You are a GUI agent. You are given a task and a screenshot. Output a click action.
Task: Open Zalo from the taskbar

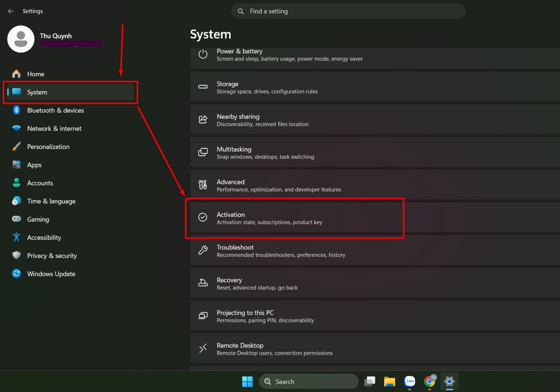click(410, 381)
